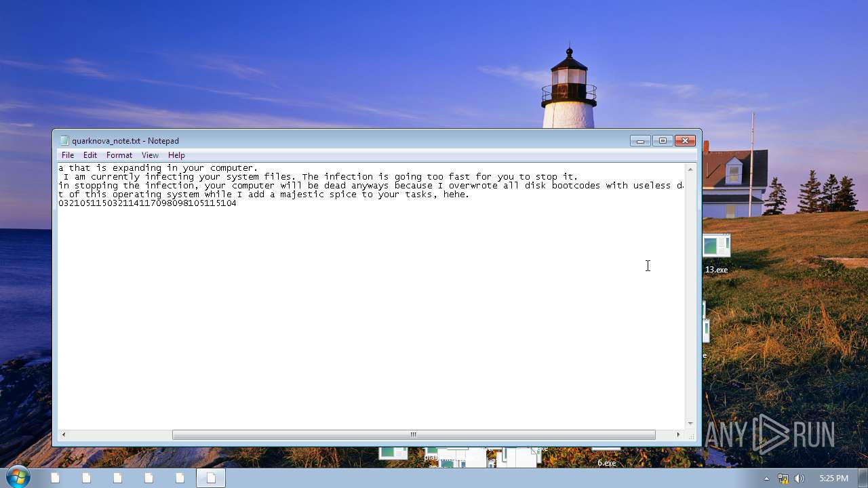Viewport: 868px width, 488px height.
Task: Select the 13.exe desktop icon
Action: [x=716, y=254]
